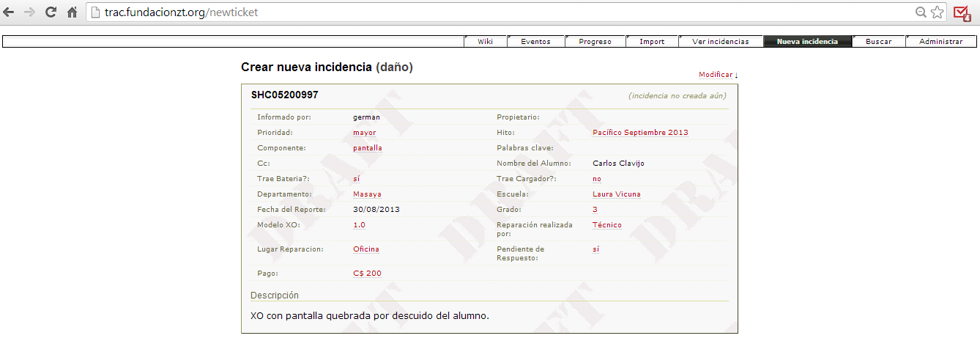The image size is (980, 363).
Task: Open the Eventos navigation tab
Action: pos(535,42)
